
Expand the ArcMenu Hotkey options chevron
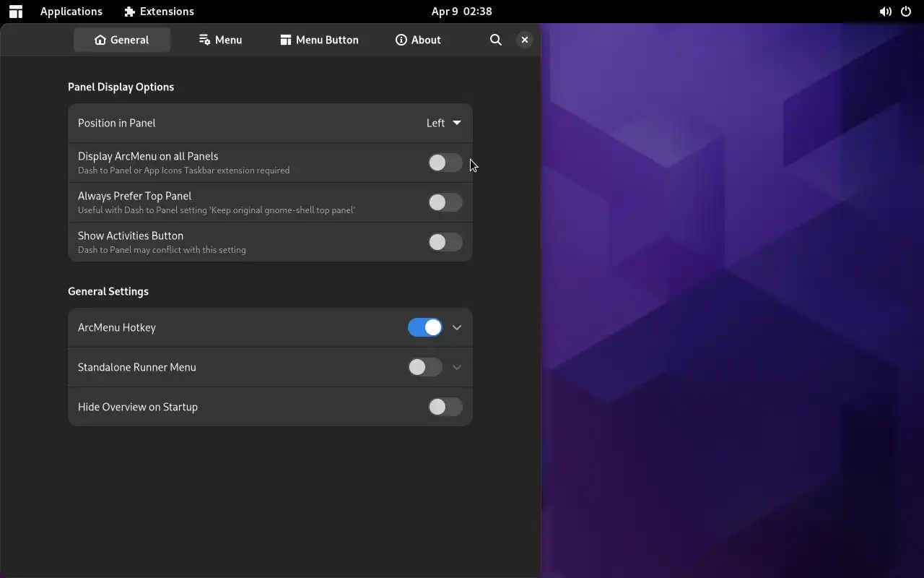pyautogui.click(x=457, y=327)
